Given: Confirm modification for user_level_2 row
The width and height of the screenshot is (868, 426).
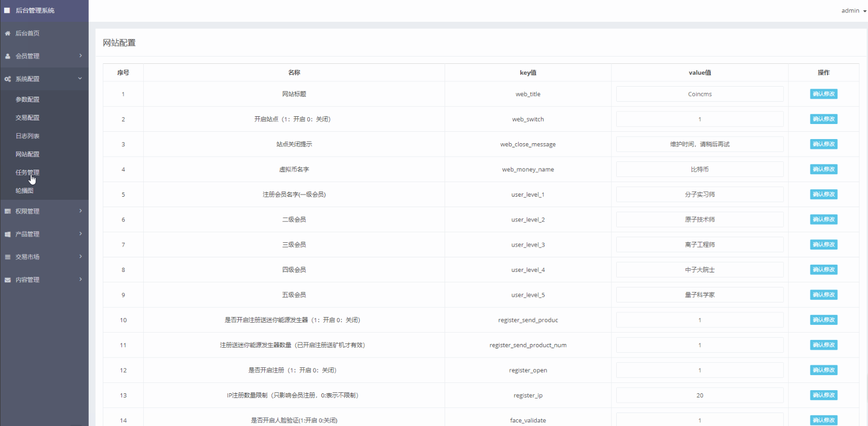Looking at the screenshot, I should 824,219.
